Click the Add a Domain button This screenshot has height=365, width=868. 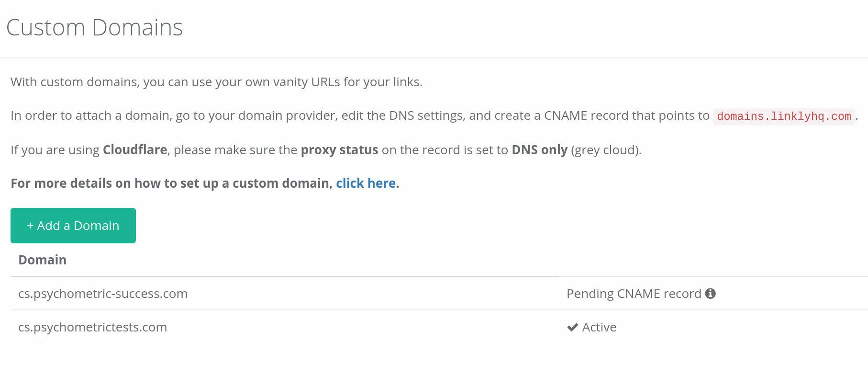pyautogui.click(x=73, y=226)
